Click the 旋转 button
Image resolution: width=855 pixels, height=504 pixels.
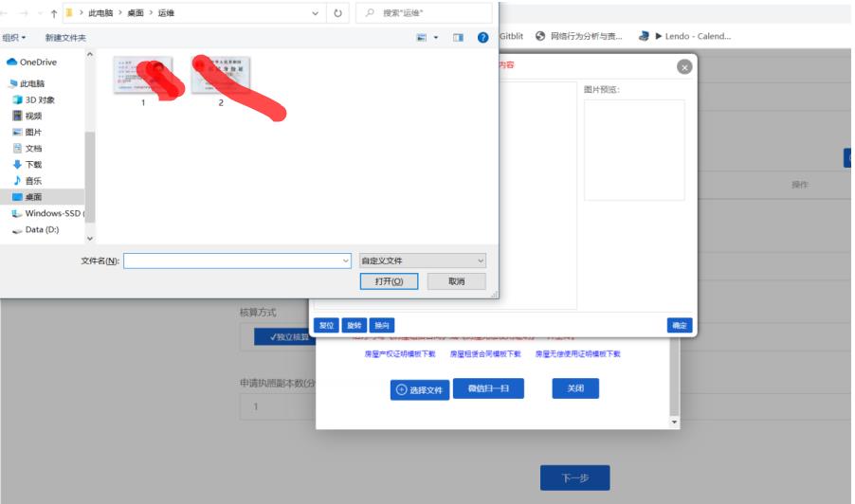[x=354, y=325]
